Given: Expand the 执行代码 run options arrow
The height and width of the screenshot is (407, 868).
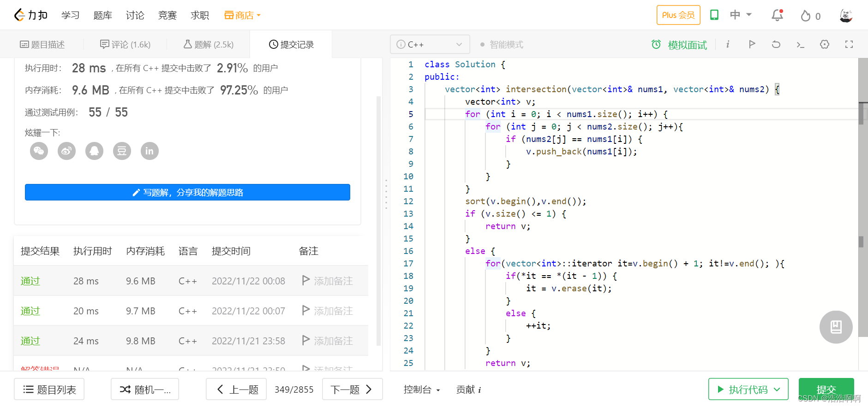Looking at the screenshot, I should coord(777,389).
